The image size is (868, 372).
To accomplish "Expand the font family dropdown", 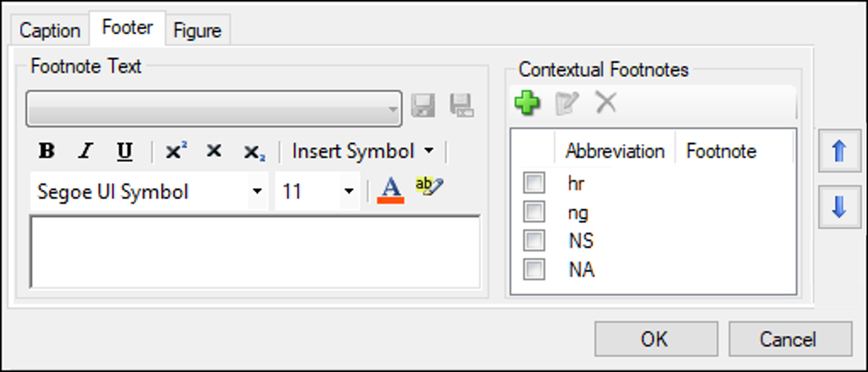I will 258,191.
